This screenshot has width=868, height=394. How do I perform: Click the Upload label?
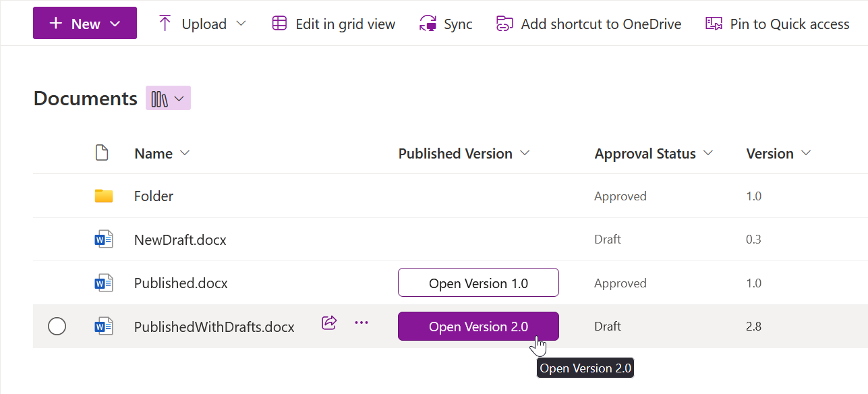click(x=204, y=24)
